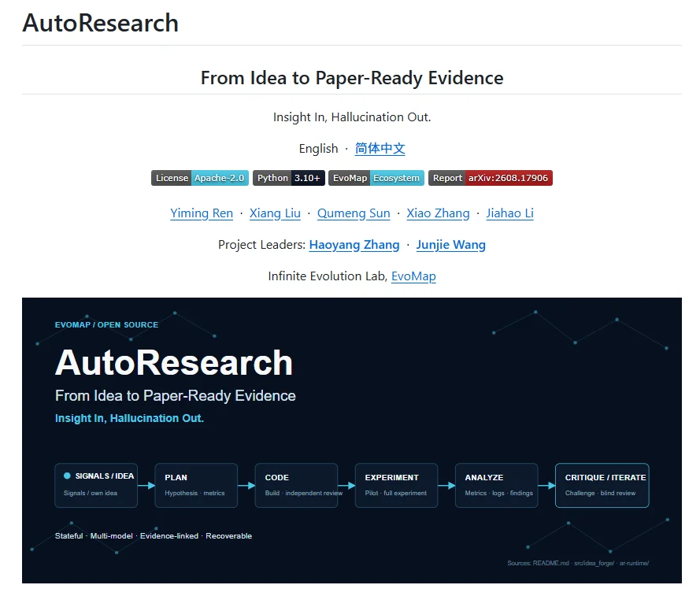The image size is (700, 596).
Task: Click the 'English' language label
Action: (x=318, y=149)
